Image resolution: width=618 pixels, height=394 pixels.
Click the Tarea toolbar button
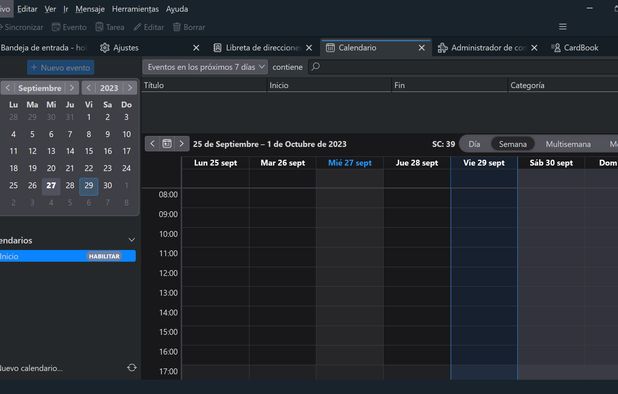110,27
